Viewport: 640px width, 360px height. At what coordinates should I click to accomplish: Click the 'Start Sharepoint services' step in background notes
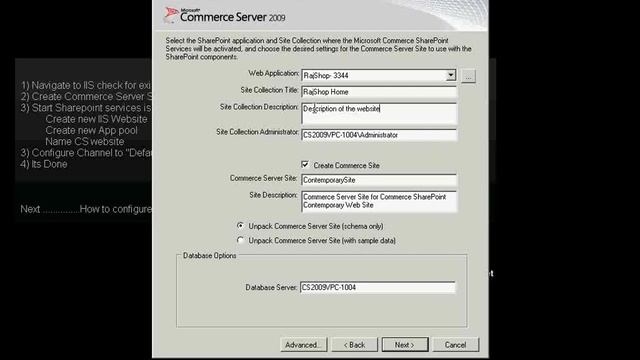point(86,108)
